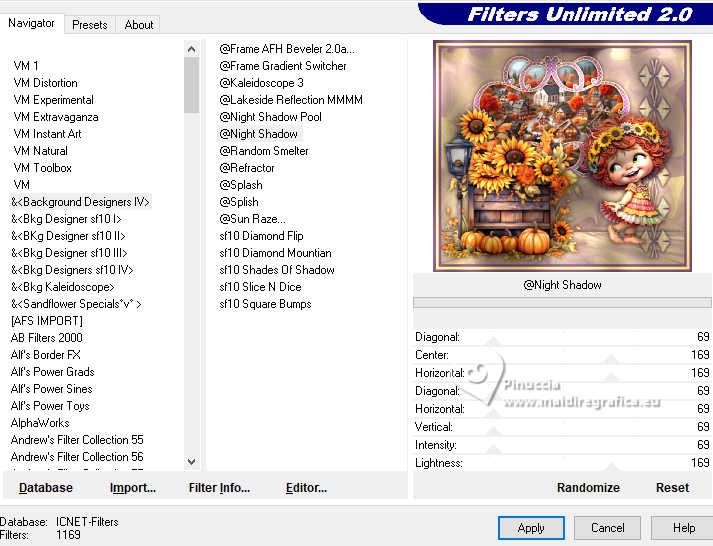Screen dimensions: 713x546
Task: Select &<Background Designers IV> category
Action: click(80, 202)
